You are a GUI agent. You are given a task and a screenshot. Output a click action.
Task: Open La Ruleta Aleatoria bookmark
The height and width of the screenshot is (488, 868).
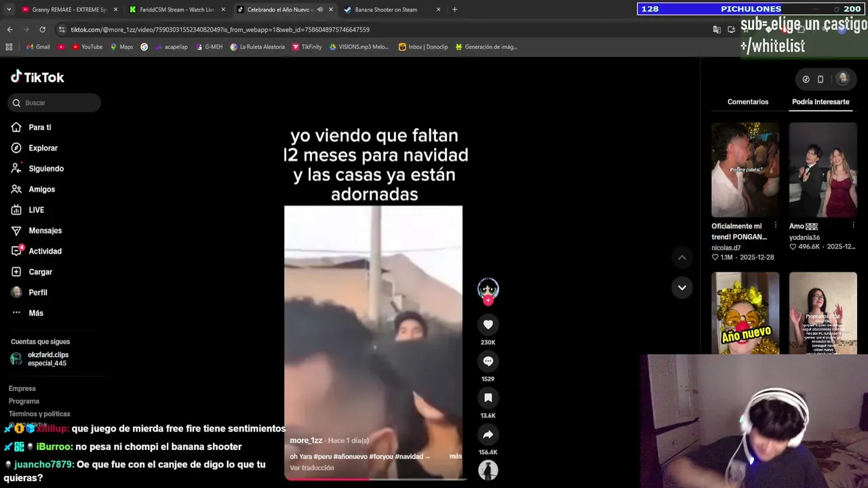point(257,47)
